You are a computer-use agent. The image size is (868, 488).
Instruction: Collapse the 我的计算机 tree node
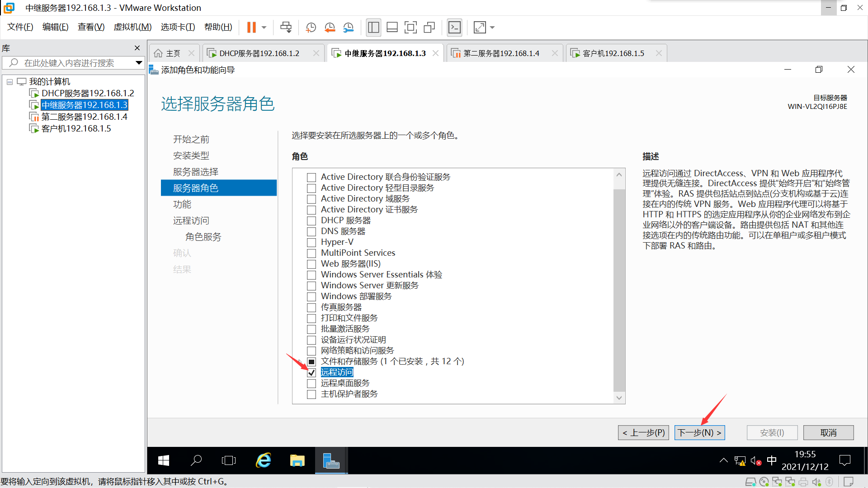[x=9, y=82]
